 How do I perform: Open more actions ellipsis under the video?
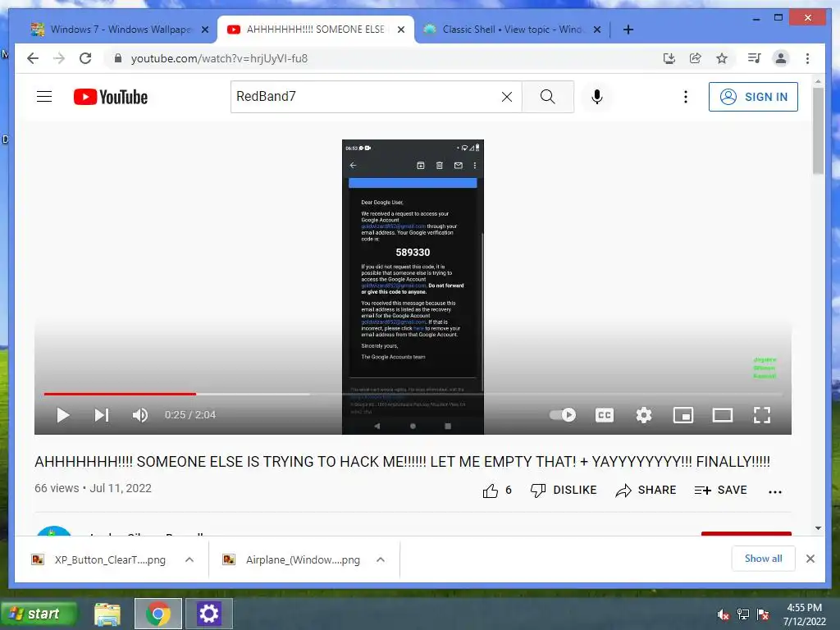click(x=775, y=491)
